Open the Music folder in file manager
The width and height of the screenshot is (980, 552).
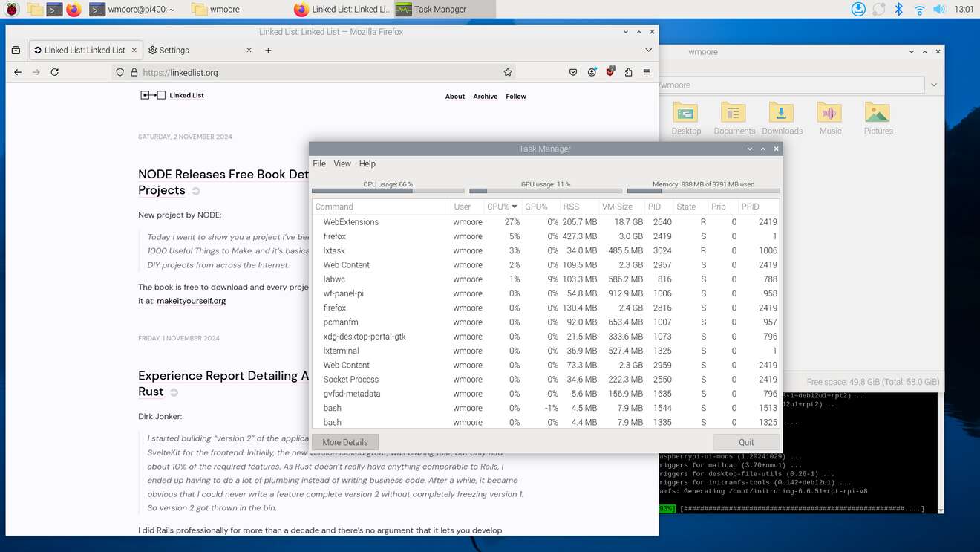830,119
